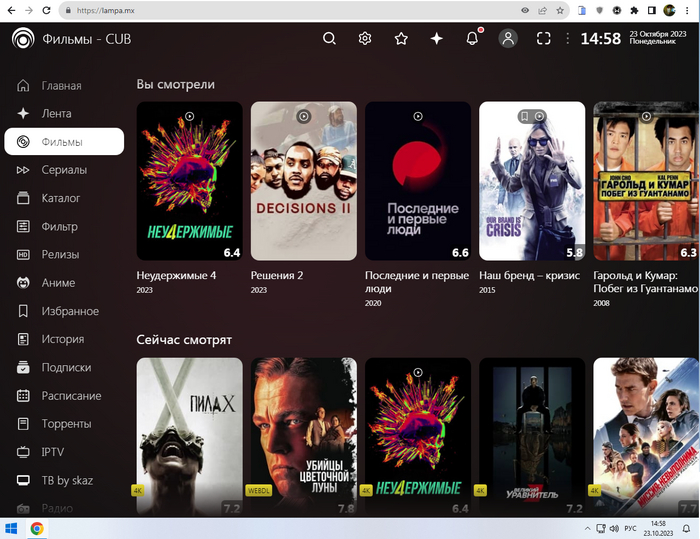700x539 pixels.
Task: Go to Главная in sidebar
Action: point(64,85)
